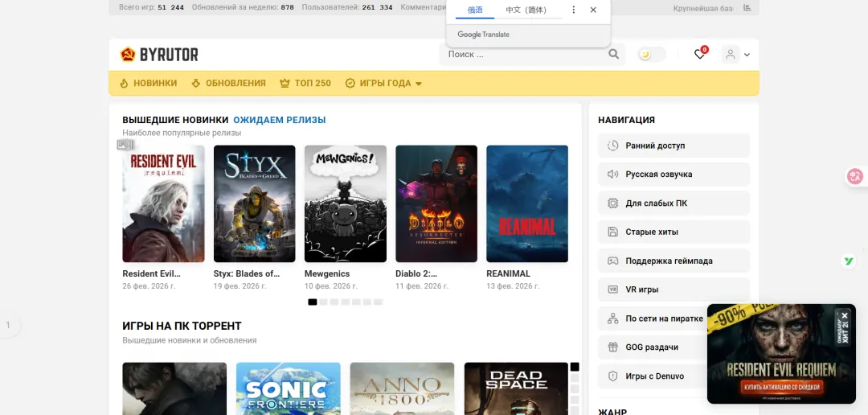Open Styx Blades of Greed cover
Screen dimensions: 868x415
point(254,203)
